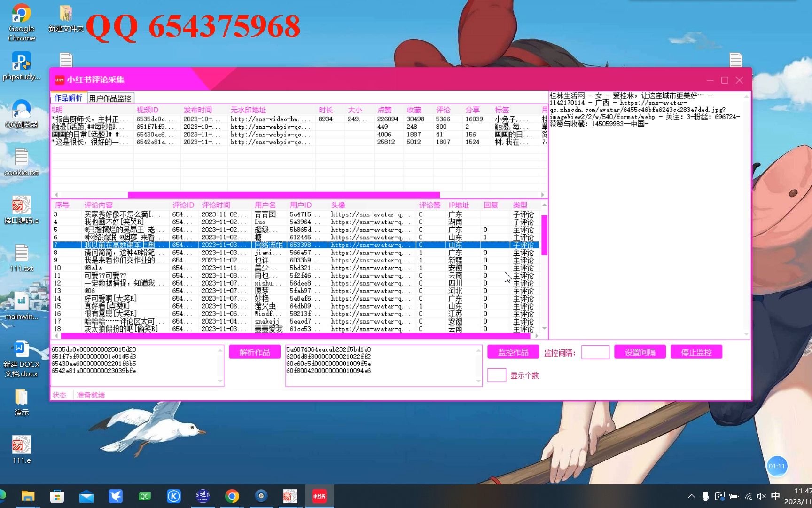The height and width of the screenshot is (508, 812).
Task: Focus the 显示个数 input box
Action: tap(497, 375)
